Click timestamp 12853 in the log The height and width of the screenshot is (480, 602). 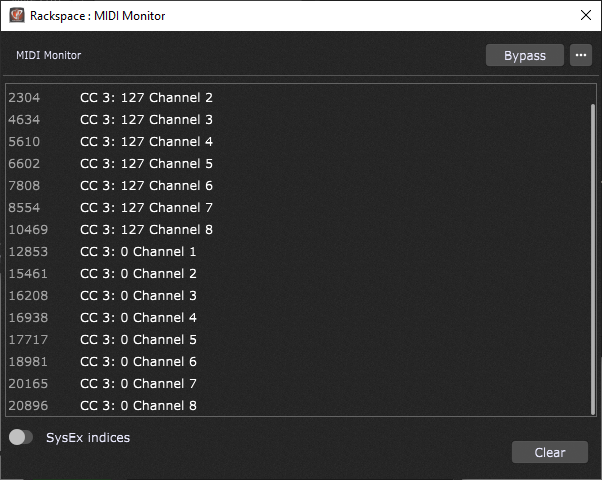coord(28,252)
